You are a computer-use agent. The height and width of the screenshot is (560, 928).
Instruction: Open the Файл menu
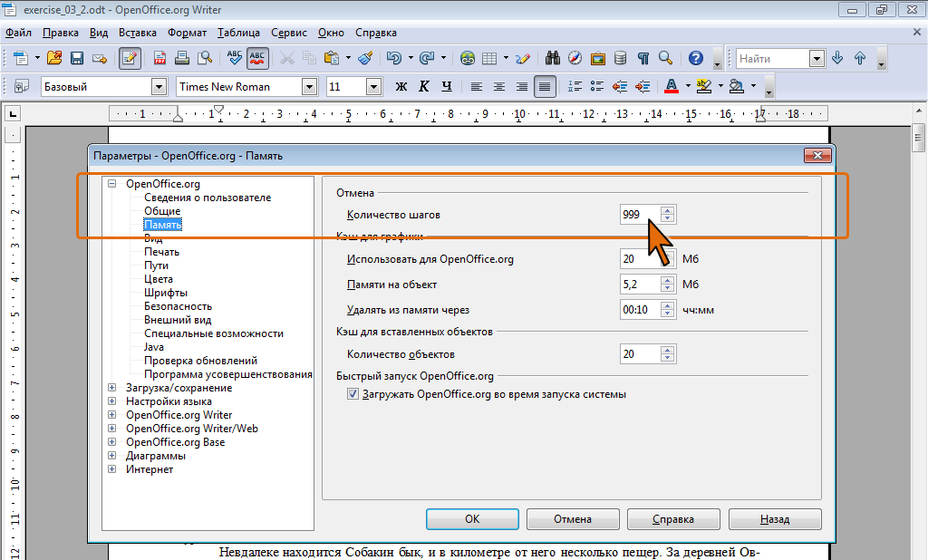(x=18, y=33)
